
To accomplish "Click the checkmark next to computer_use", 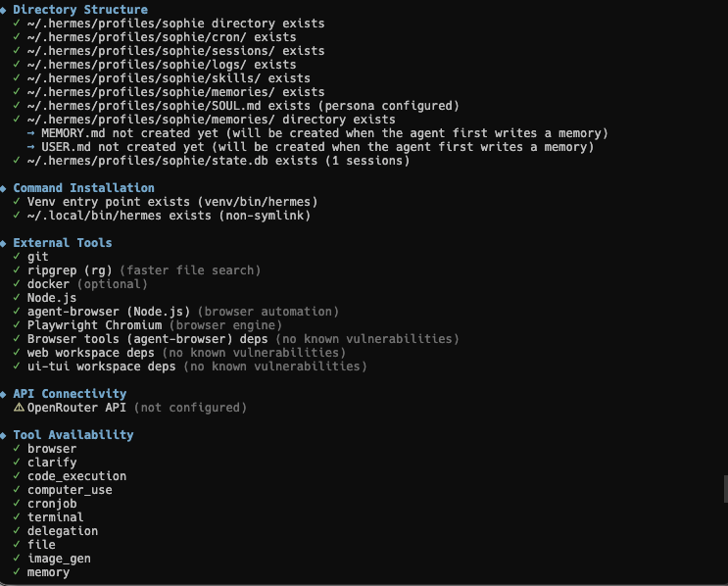I will pyautogui.click(x=17, y=489).
